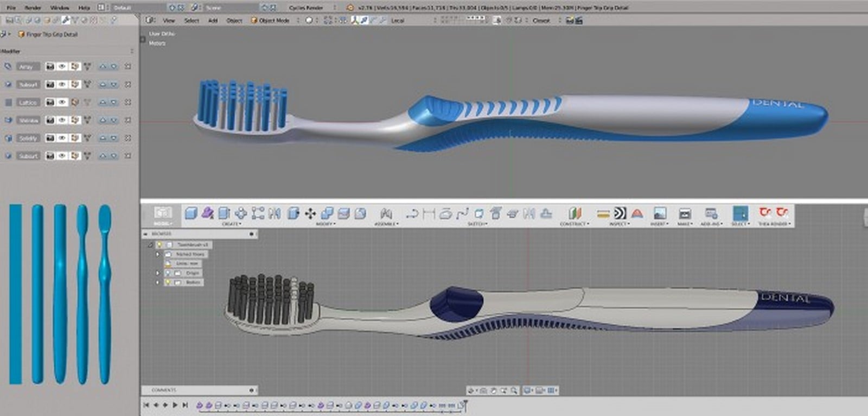
Task: Open the Add menu in 3D viewport header
Action: click(213, 20)
